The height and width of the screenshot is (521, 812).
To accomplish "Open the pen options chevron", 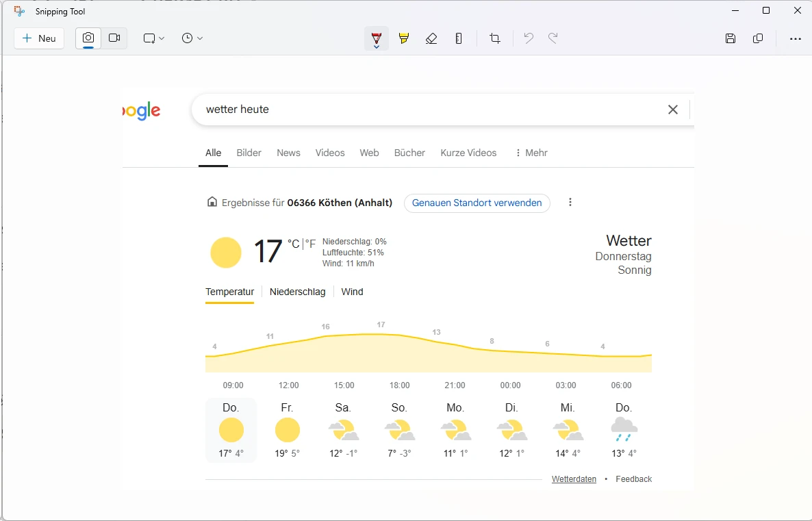I will [x=377, y=47].
